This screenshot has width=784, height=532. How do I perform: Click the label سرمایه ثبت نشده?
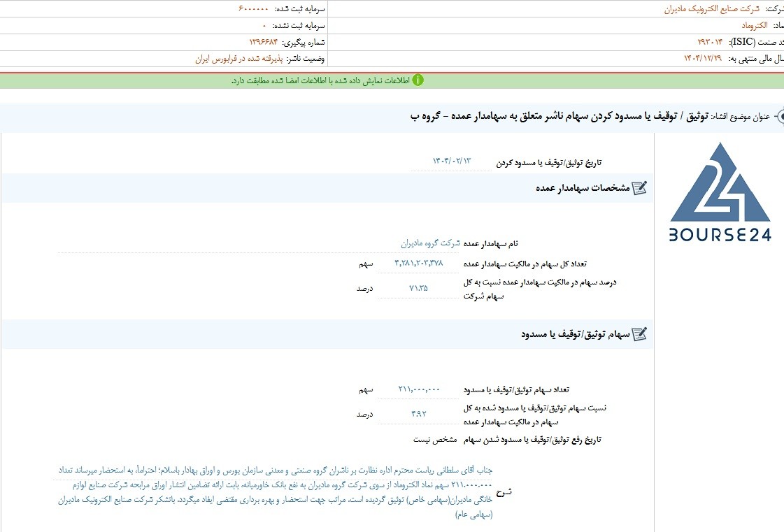click(x=299, y=25)
